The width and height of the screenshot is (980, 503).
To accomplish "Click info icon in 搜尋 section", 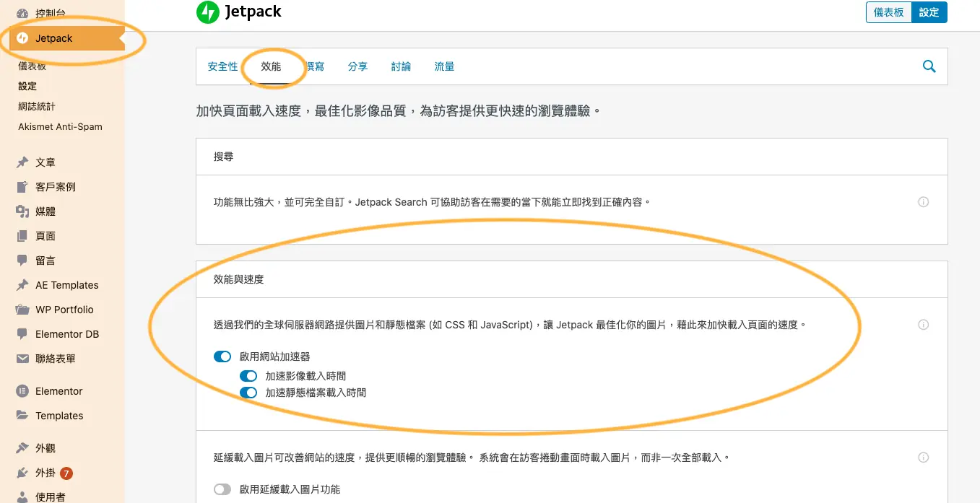I will [923, 202].
